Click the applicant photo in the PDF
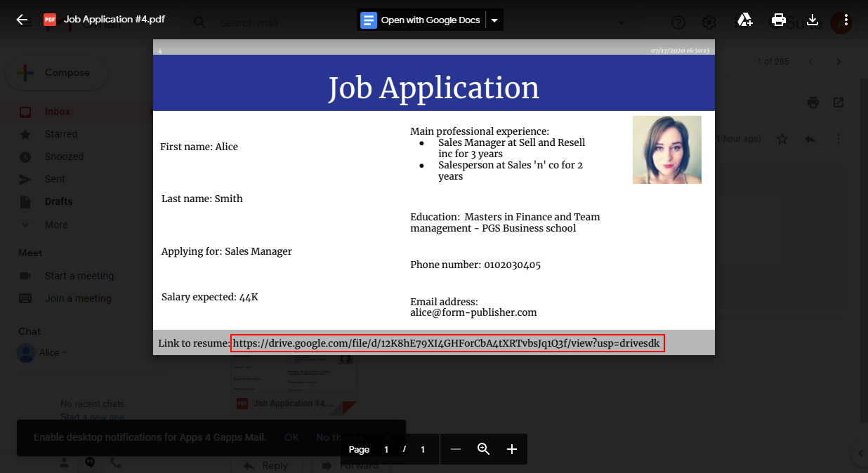Screen dimensions: 868x473 pos(667,150)
